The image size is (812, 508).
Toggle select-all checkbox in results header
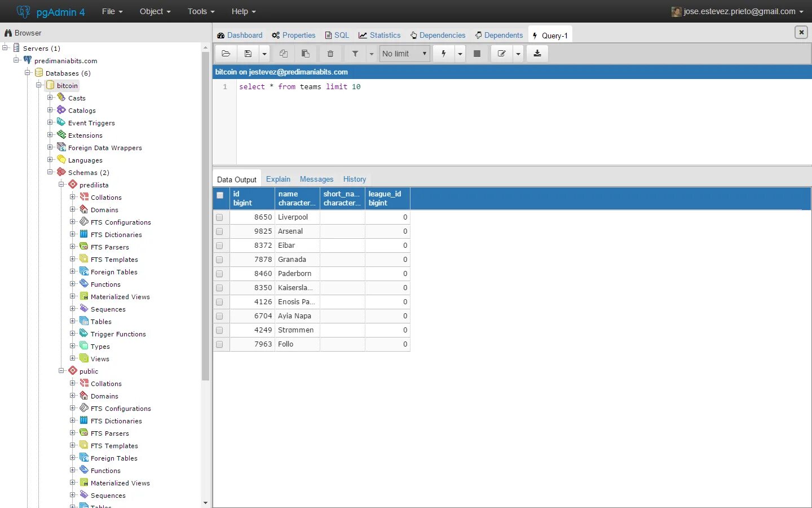220,195
